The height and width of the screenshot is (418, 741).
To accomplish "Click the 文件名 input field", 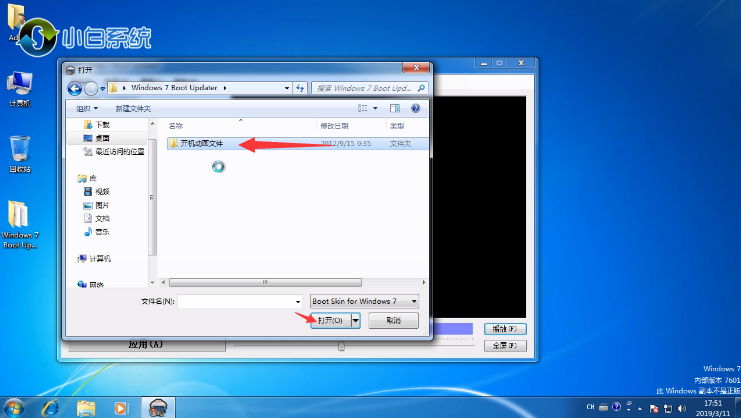I will [x=236, y=301].
